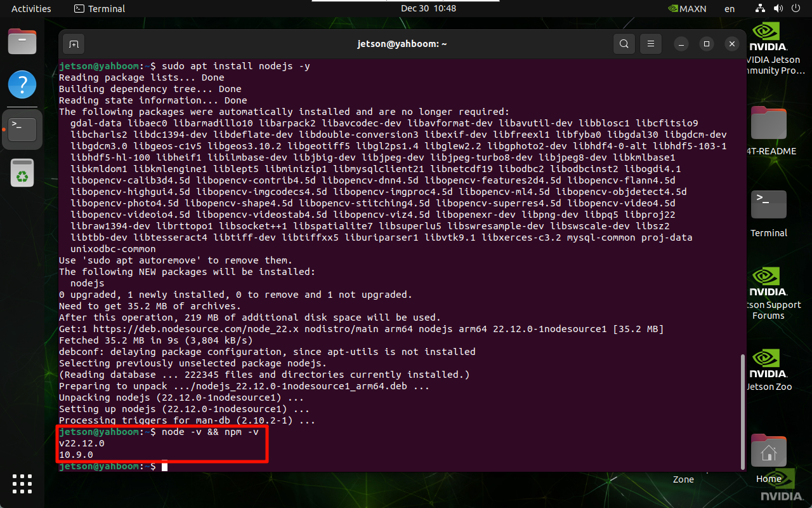
Task: Open the Activities overview
Action: point(31,8)
